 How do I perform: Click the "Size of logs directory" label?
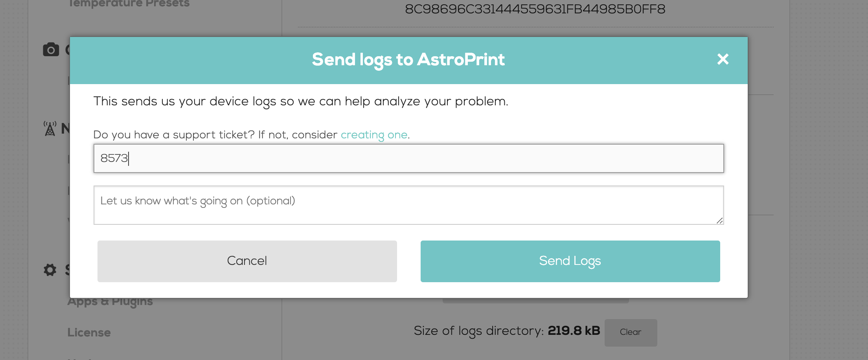[x=478, y=331]
